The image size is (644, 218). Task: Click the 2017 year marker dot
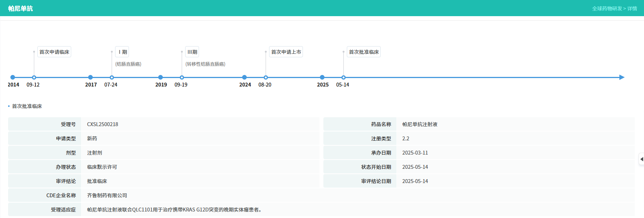(x=90, y=77)
